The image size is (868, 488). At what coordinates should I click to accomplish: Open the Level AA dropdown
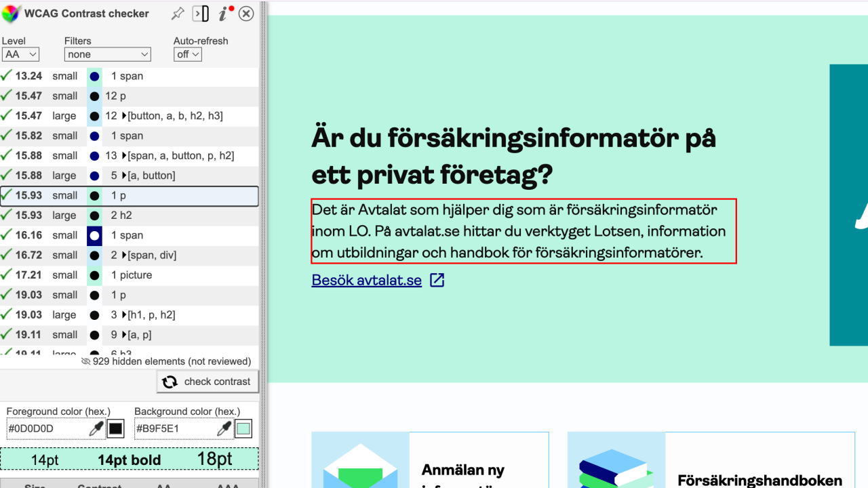20,54
